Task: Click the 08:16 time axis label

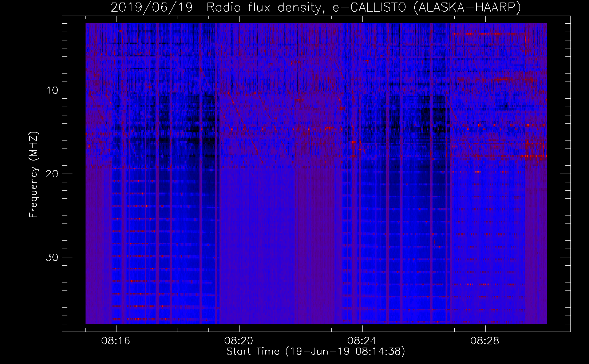Action: pyautogui.click(x=116, y=341)
